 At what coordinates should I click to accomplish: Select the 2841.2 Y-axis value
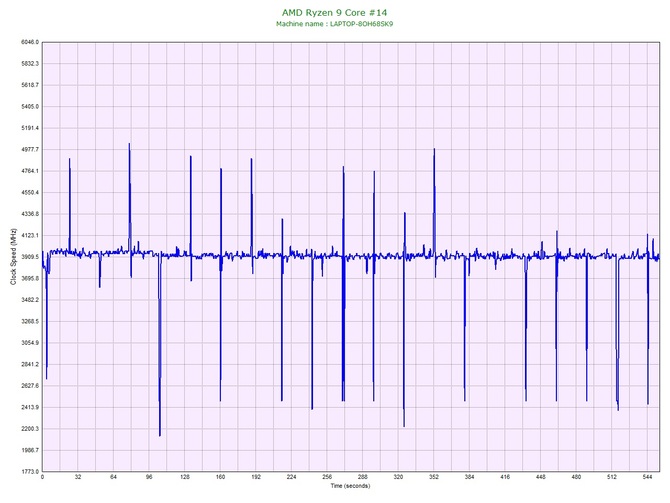click(x=30, y=365)
